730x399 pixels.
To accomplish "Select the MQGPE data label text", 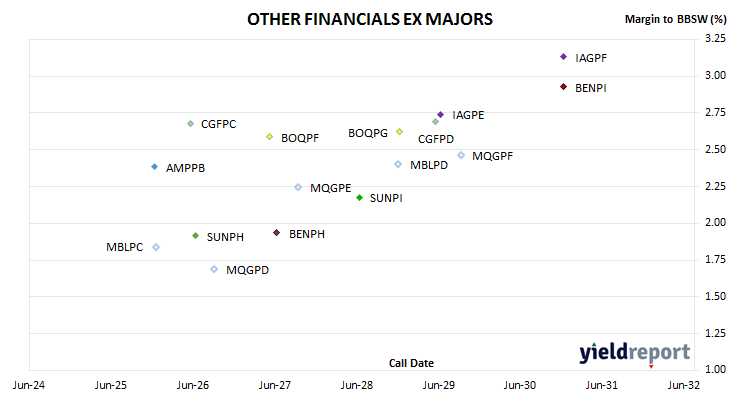I will [331, 188].
